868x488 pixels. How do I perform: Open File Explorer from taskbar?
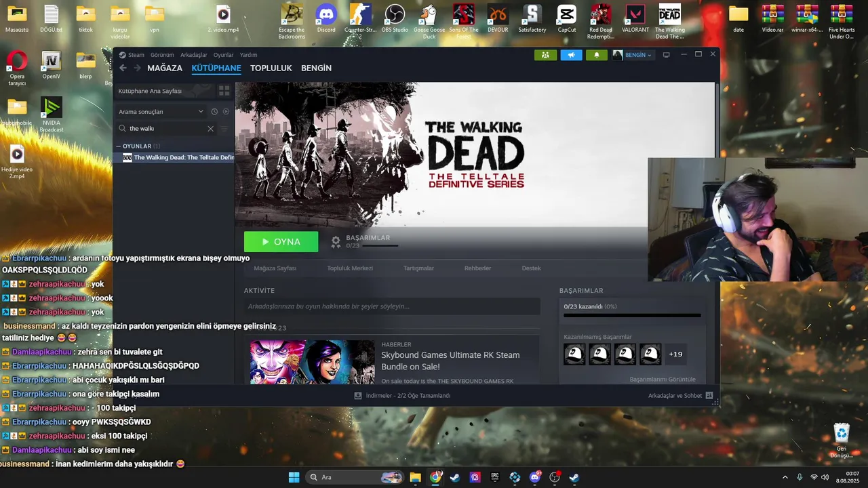(x=415, y=477)
